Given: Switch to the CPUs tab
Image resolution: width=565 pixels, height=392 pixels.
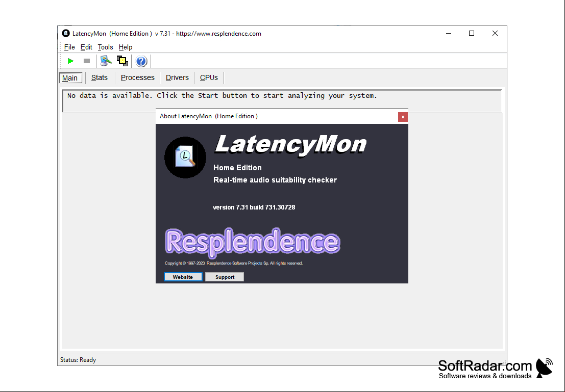Looking at the screenshot, I should tap(209, 78).
